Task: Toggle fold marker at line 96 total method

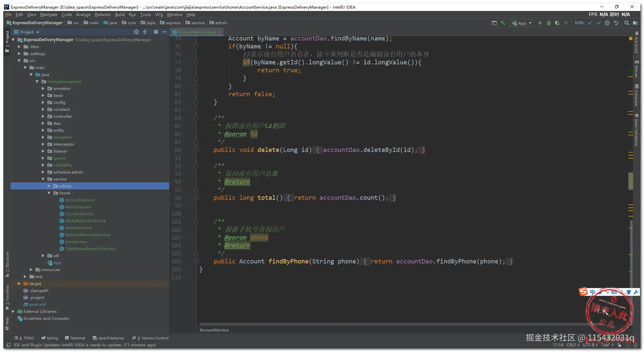Action: (x=196, y=198)
